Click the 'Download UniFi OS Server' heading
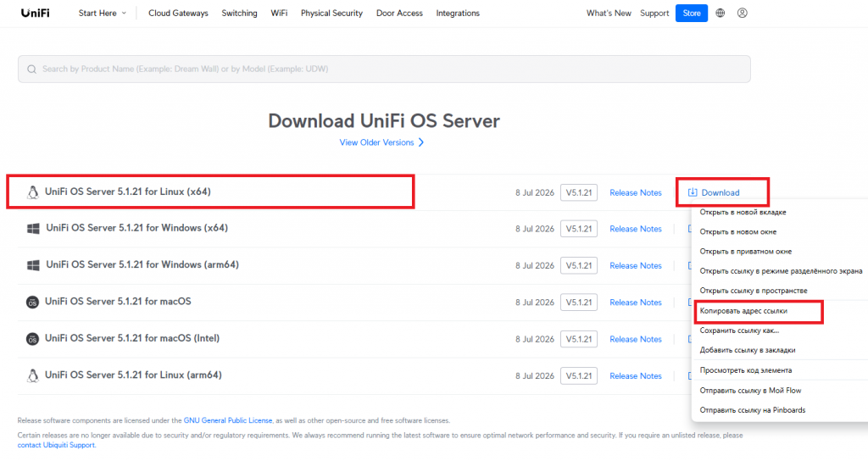Viewport: 868px width, 461px height. coord(384,120)
